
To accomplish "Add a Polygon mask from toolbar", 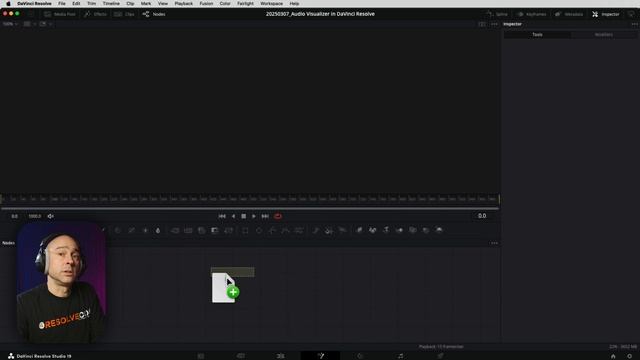I will click(272, 231).
